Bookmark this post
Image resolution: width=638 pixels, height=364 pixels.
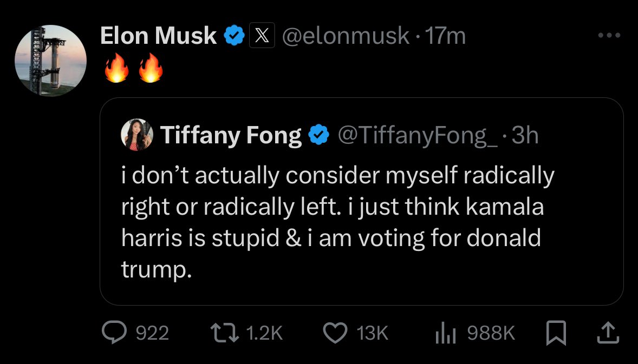[556, 333]
